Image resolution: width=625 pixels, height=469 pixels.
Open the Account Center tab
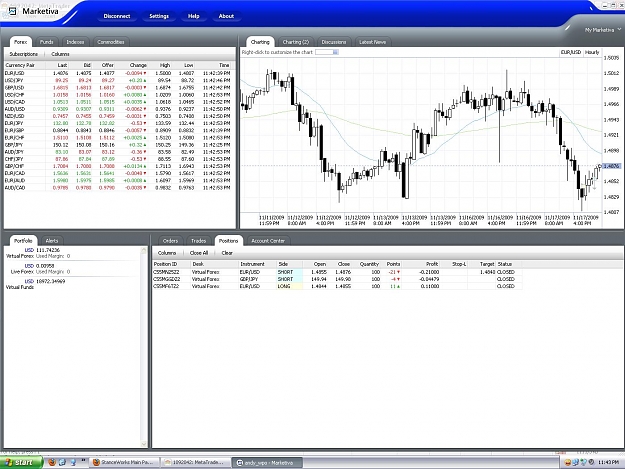point(268,241)
